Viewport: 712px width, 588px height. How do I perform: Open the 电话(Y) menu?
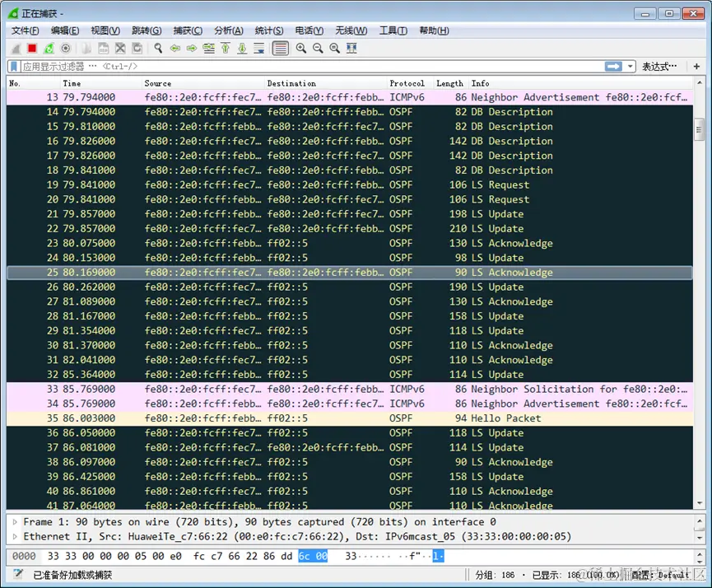(309, 30)
